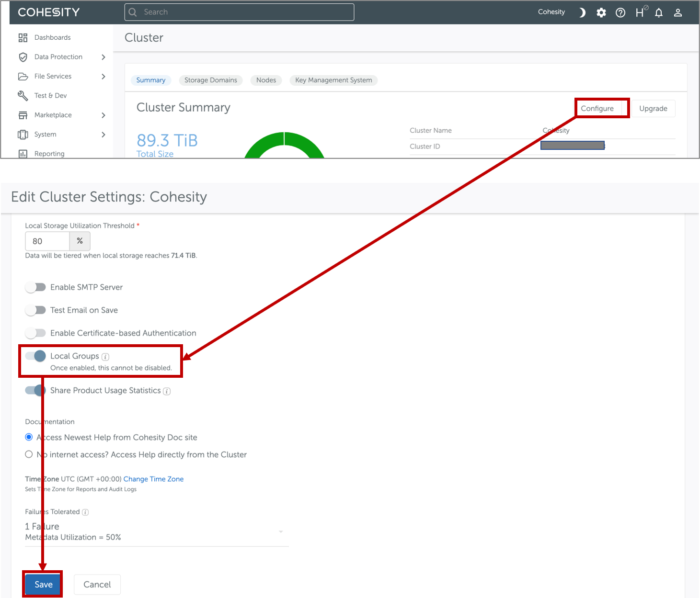Toggle dark mode moon icon
700x598 pixels.
[582, 12]
